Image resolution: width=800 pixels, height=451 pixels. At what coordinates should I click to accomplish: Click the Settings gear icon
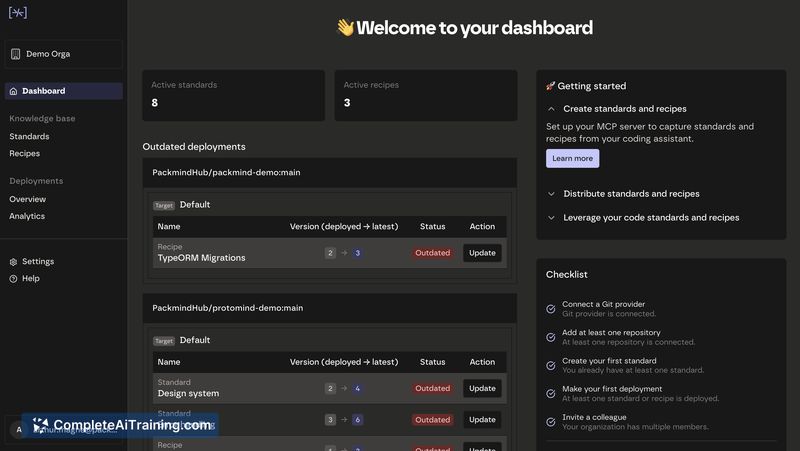tap(13, 262)
